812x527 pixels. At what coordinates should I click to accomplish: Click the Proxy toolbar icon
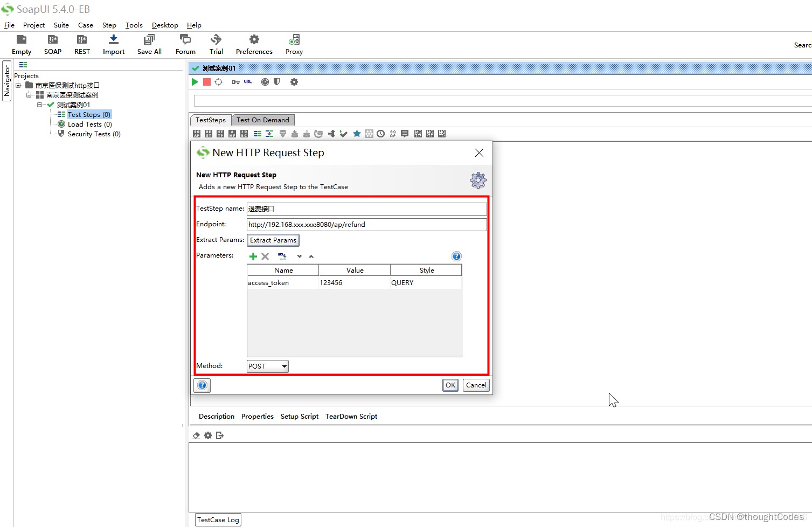pos(294,45)
